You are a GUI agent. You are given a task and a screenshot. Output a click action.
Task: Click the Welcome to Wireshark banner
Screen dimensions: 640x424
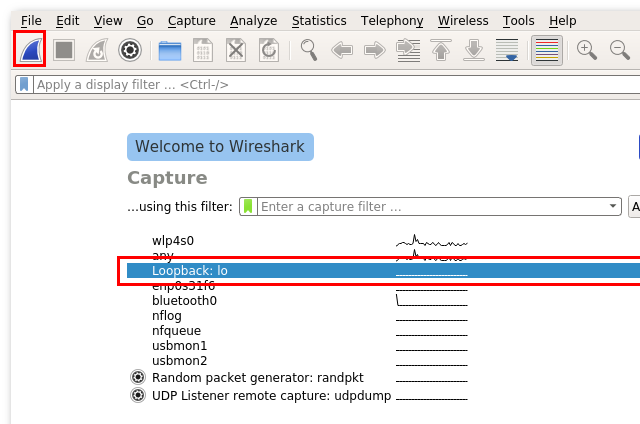[221, 147]
